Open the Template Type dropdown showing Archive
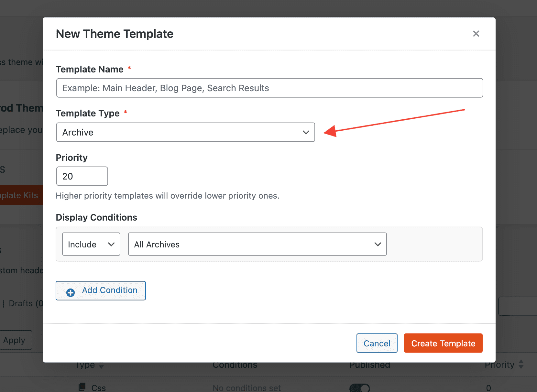The image size is (537, 392). pyautogui.click(x=185, y=132)
